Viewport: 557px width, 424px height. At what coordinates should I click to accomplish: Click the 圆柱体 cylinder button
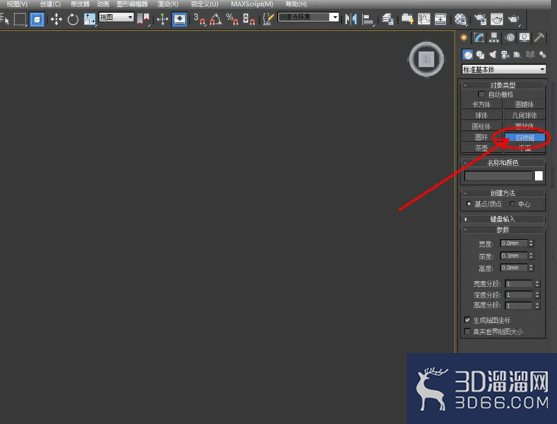481,126
